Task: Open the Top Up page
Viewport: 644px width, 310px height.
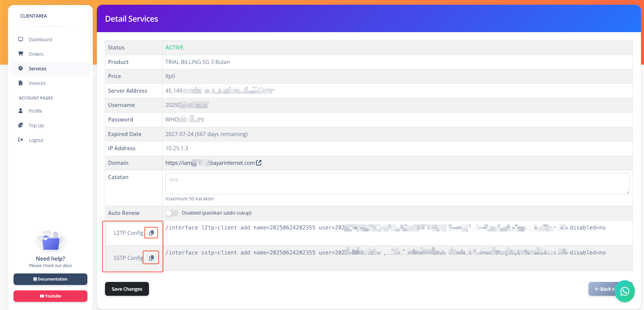Action: point(36,126)
